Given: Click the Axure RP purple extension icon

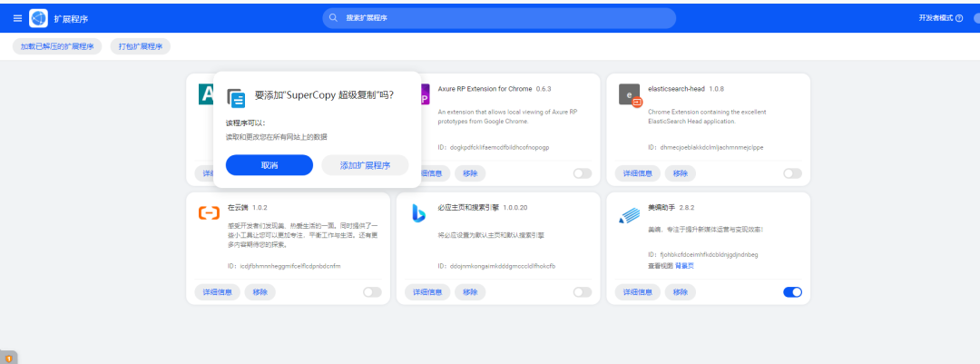Looking at the screenshot, I should pyautogui.click(x=426, y=94).
